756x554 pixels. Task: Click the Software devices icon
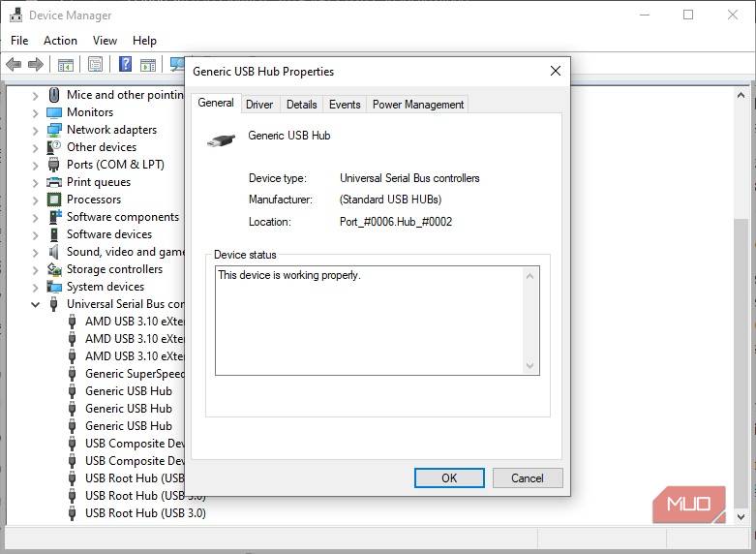coord(54,234)
